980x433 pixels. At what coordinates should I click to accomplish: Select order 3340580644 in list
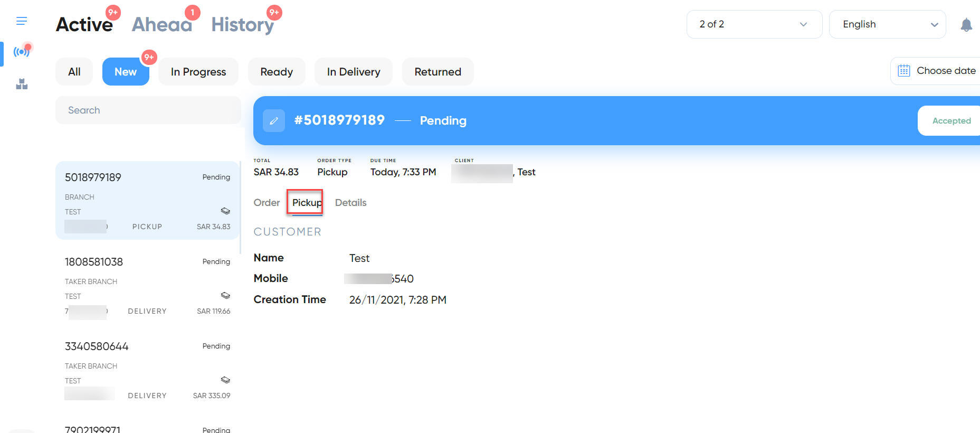click(148, 370)
